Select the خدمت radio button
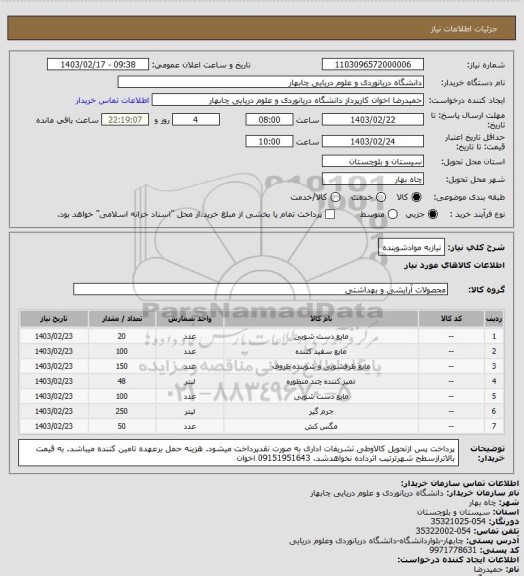 pos(381,197)
